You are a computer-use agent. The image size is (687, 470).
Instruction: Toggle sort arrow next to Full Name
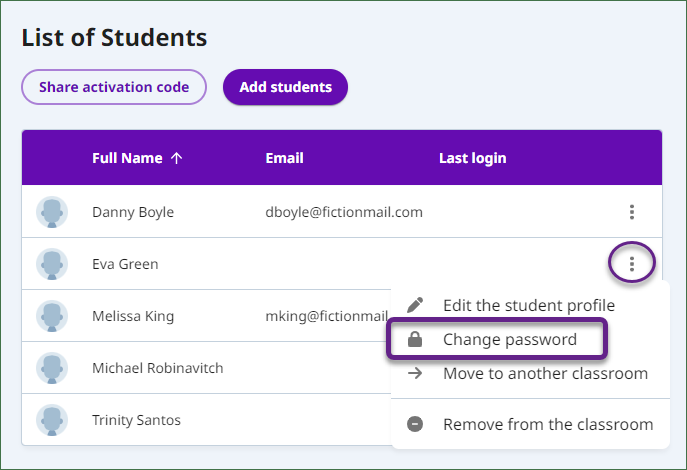click(x=177, y=158)
